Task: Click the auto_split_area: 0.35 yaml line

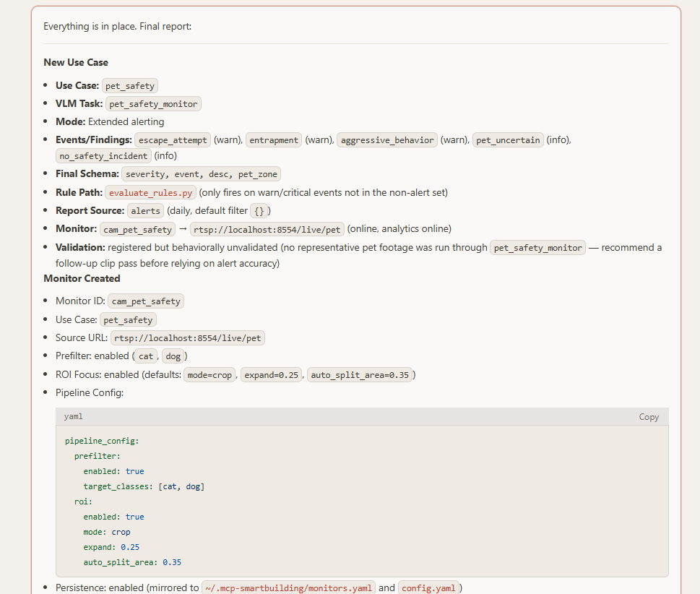Action: [132, 562]
